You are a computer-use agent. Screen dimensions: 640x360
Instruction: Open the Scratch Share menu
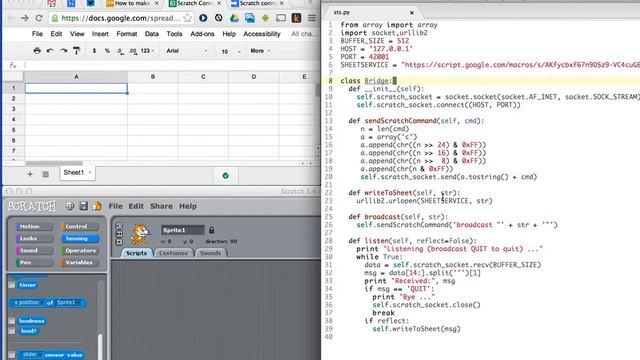point(161,206)
